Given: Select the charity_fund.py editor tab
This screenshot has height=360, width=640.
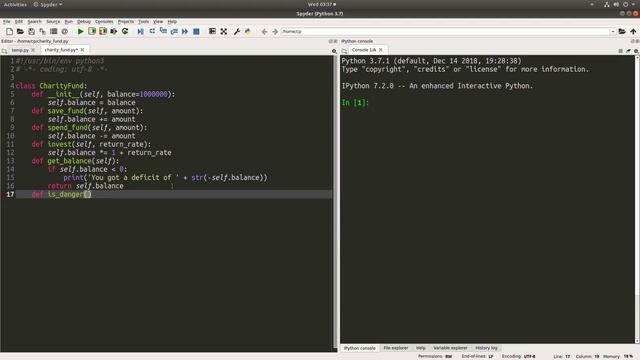Looking at the screenshot, I should tap(61, 50).
